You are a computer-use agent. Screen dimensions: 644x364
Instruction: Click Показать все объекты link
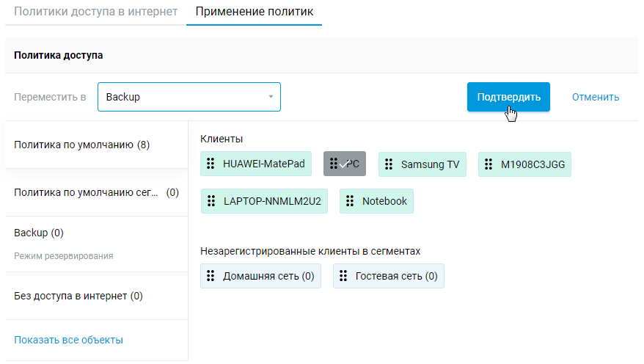pyautogui.click(x=68, y=340)
